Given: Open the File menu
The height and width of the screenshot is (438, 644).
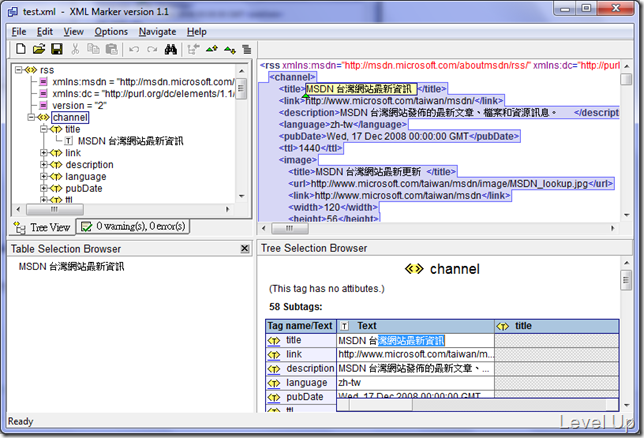Looking at the screenshot, I should click(19, 32).
